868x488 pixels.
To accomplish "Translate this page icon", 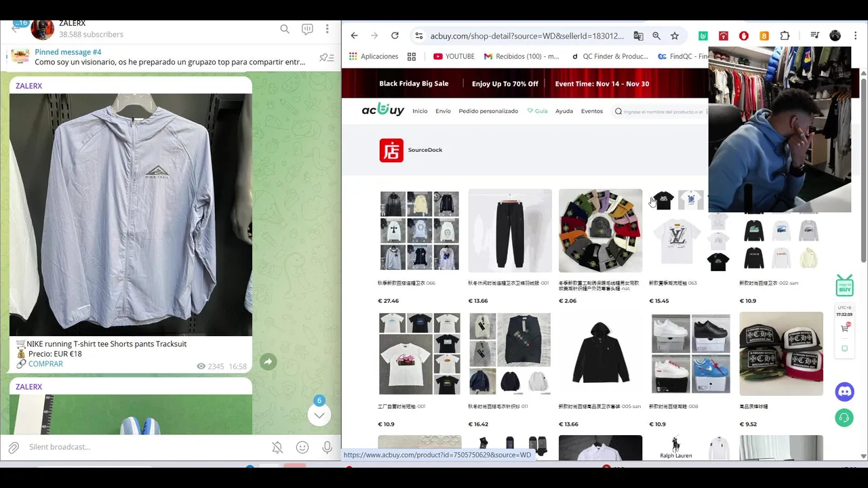I will (x=638, y=36).
